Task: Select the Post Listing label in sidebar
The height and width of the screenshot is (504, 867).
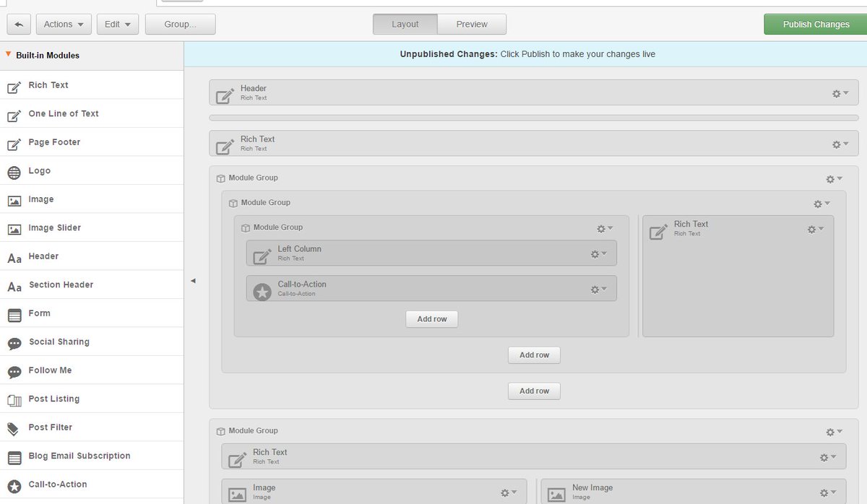Action: click(x=54, y=399)
